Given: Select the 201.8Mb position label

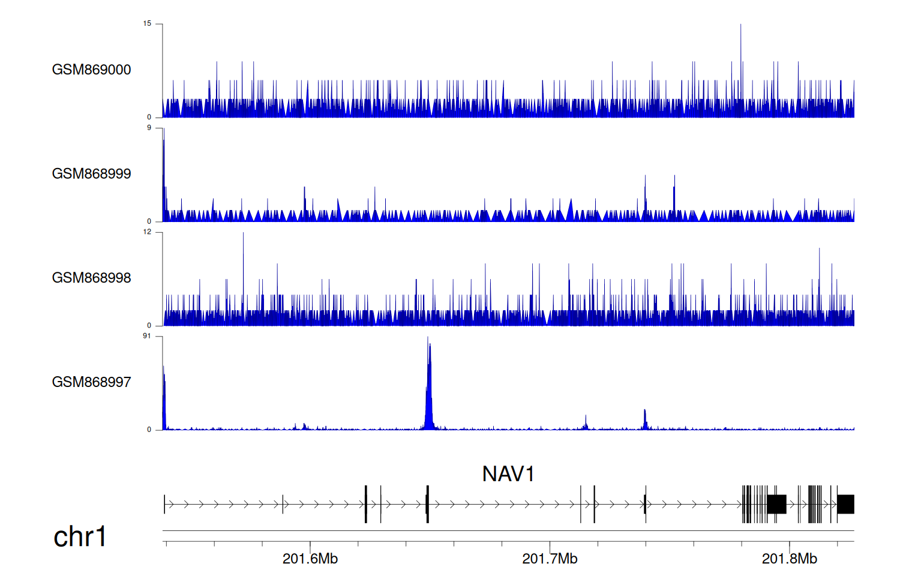Looking at the screenshot, I should point(789,559).
